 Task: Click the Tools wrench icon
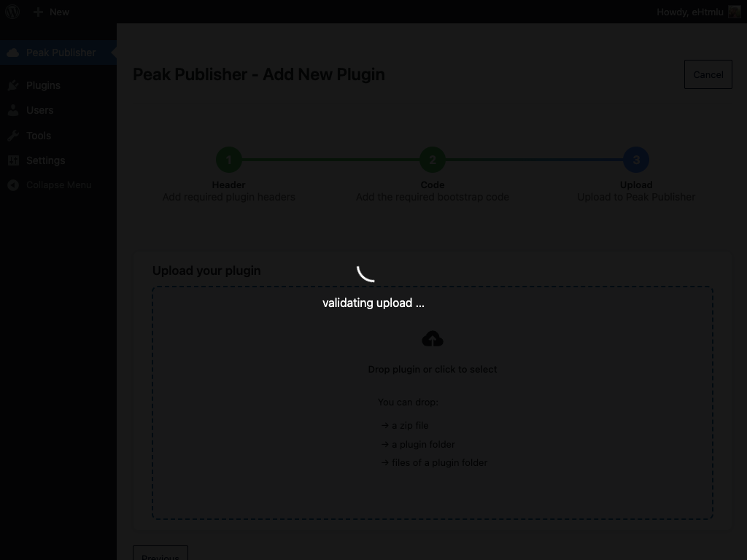tap(13, 136)
